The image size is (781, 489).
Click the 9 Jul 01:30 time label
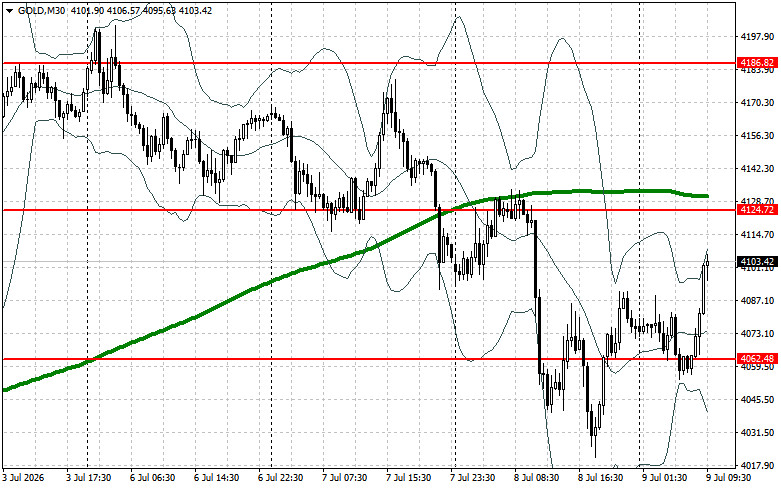click(x=664, y=478)
